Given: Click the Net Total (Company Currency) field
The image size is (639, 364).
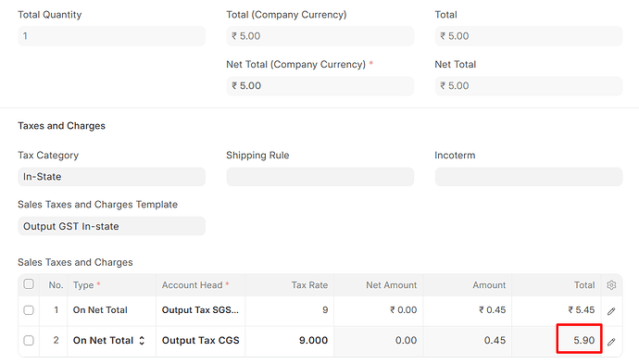Looking at the screenshot, I should pyautogui.click(x=319, y=85).
